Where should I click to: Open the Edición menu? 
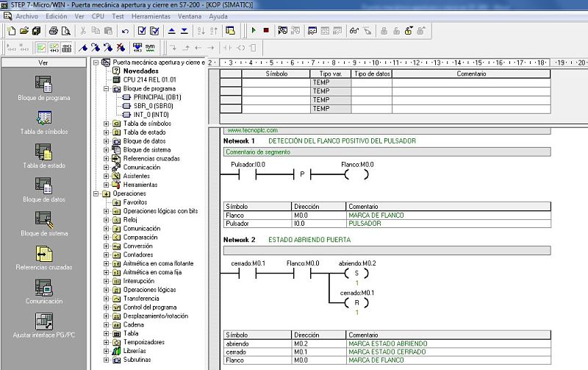pyautogui.click(x=57, y=16)
